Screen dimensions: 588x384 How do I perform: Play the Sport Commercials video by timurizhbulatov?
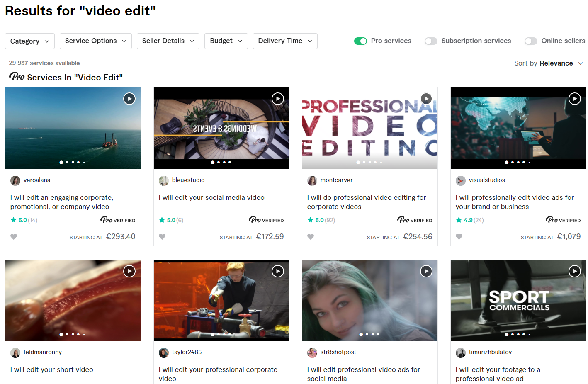(x=574, y=271)
